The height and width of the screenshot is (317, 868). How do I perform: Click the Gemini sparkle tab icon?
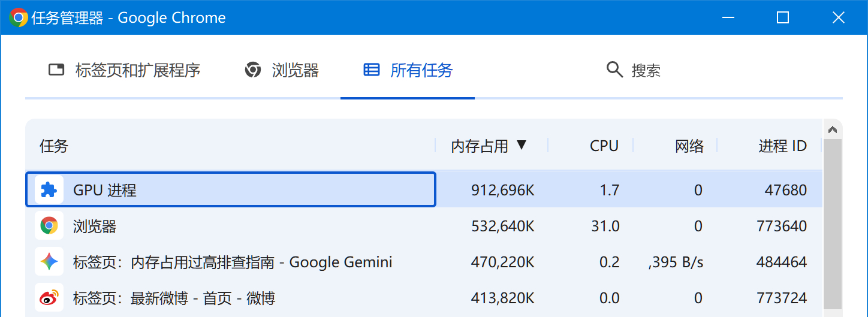49,262
